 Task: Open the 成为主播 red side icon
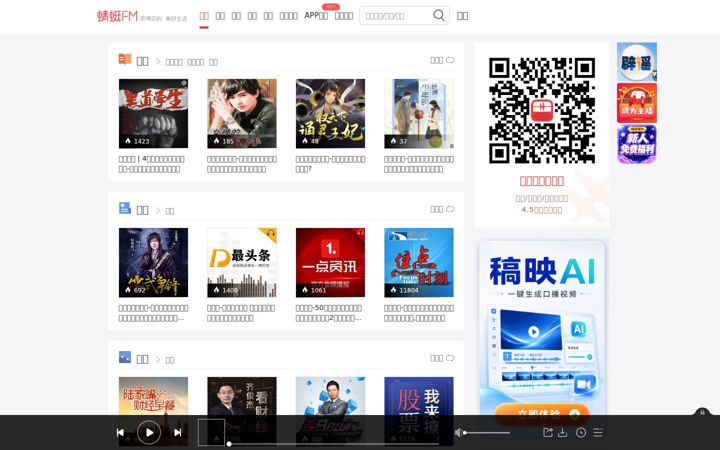click(637, 103)
